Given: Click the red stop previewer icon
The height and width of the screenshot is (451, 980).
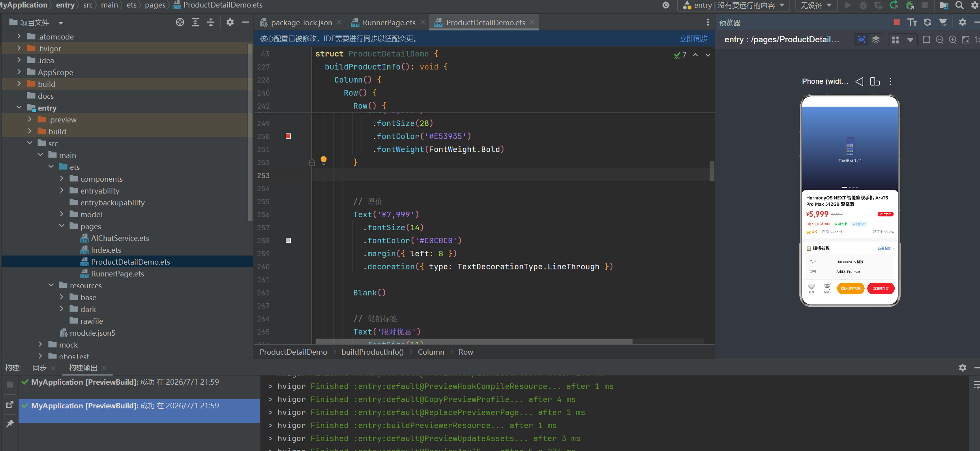Looking at the screenshot, I should 896,22.
